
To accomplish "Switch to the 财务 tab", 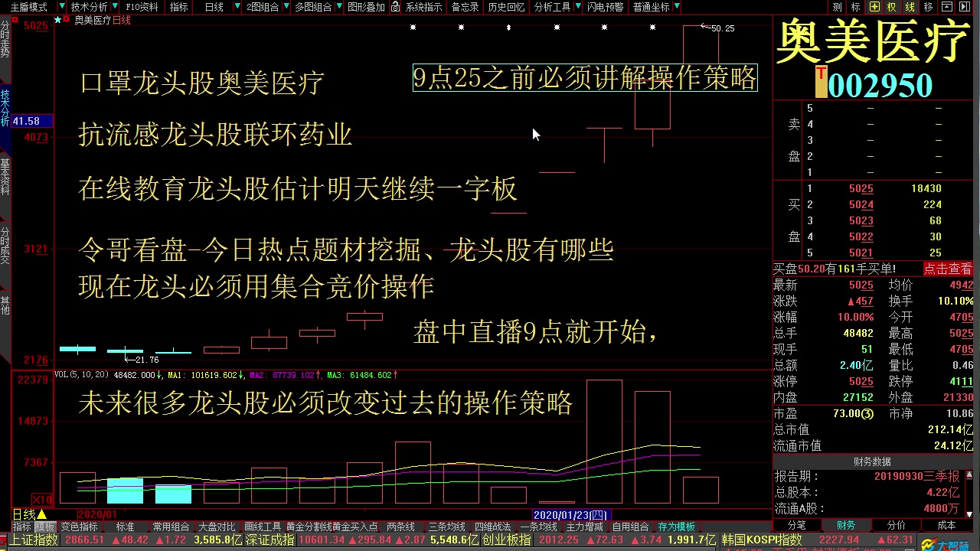I will pos(845,526).
